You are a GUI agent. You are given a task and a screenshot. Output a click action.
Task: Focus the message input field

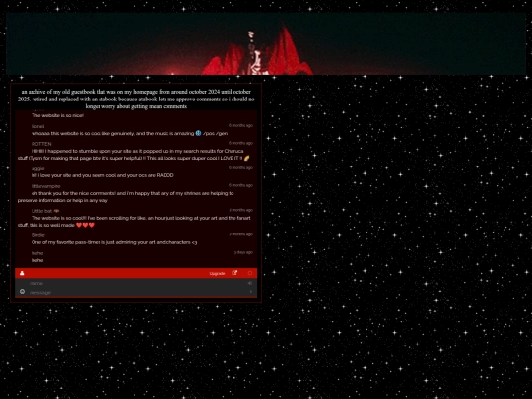coord(137,293)
